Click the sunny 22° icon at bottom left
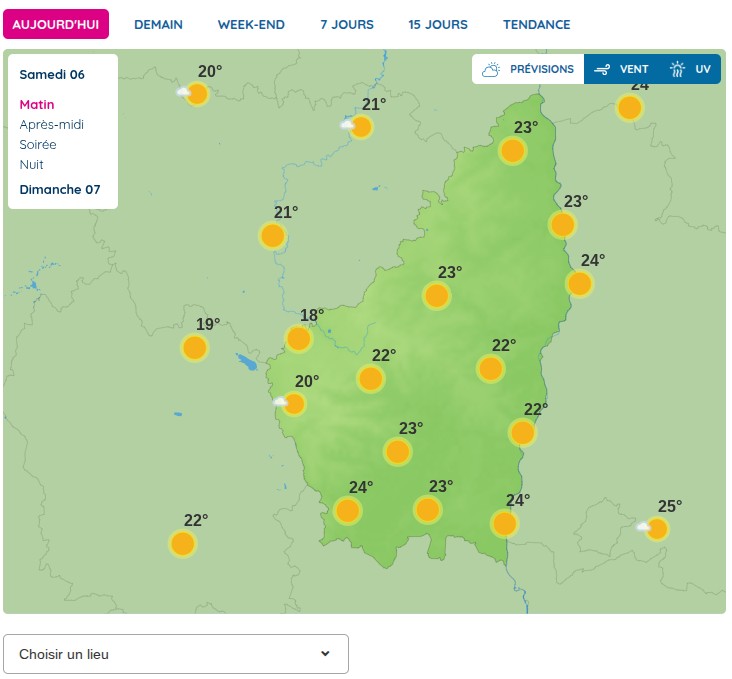The height and width of the screenshot is (679, 732). click(x=183, y=544)
